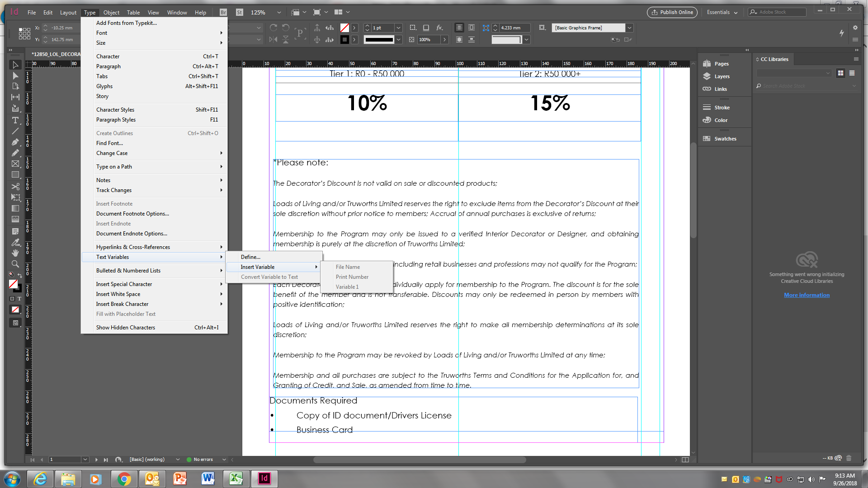Viewport: 868px width, 488px height.
Task: Expand the stroke weight dropdown
Action: pyautogui.click(x=398, y=28)
